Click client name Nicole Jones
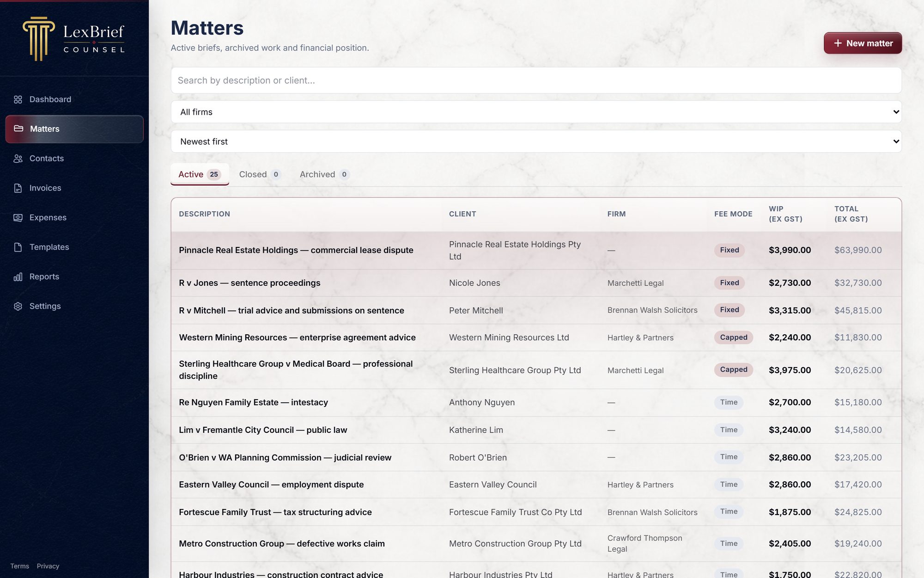Image resolution: width=924 pixels, height=578 pixels. tap(474, 283)
